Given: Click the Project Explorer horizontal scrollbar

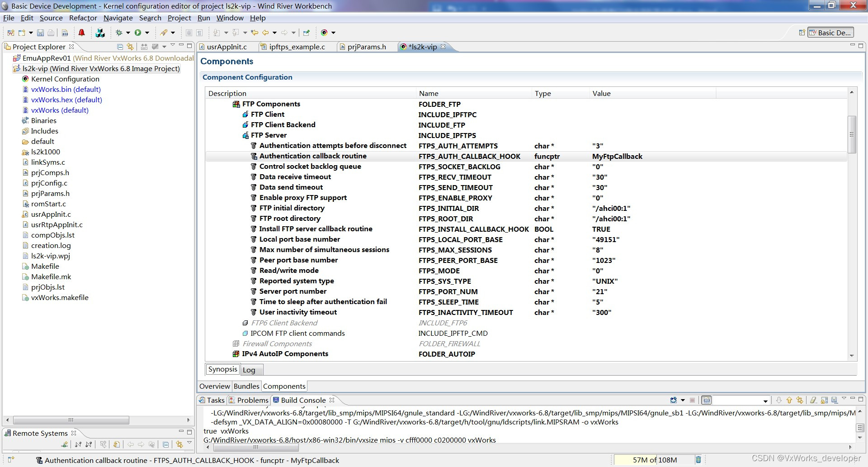Looking at the screenshot, I should point(71,420).
